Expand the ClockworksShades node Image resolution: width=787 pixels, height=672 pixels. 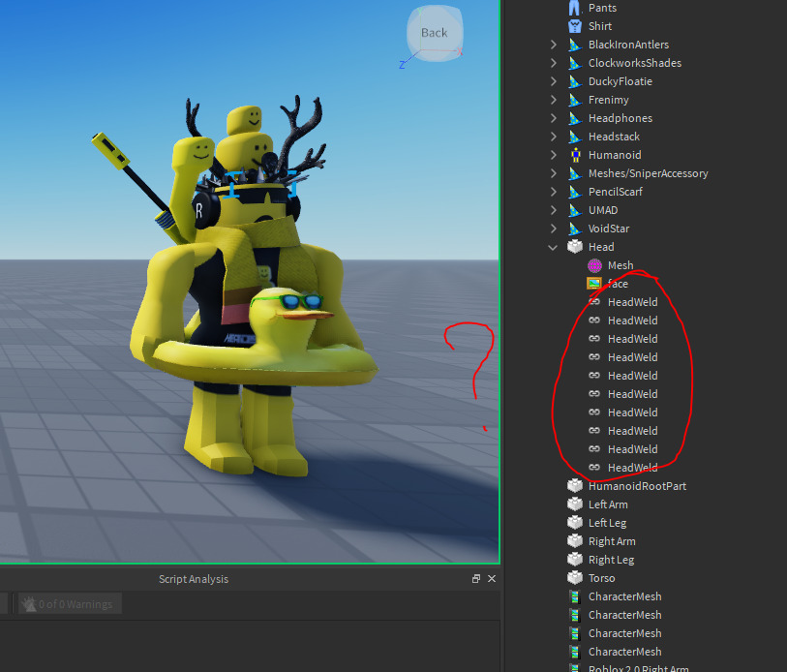(x=553, y=63)
